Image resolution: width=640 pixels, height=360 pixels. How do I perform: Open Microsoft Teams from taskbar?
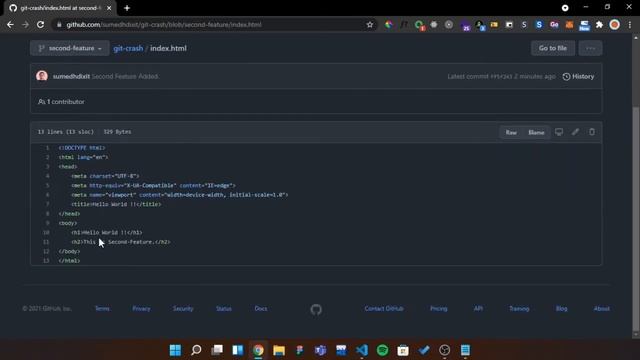click(x=320, y=350)
